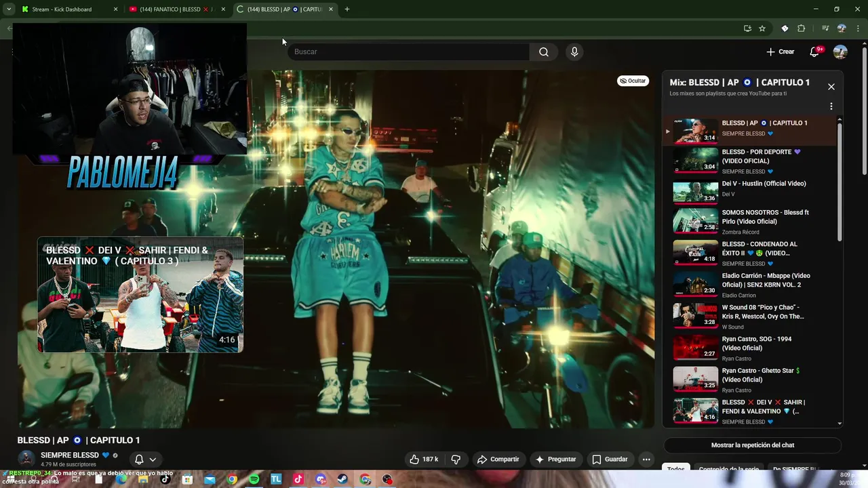Click the tag extension icon in toolbar

tap(785, 28)
